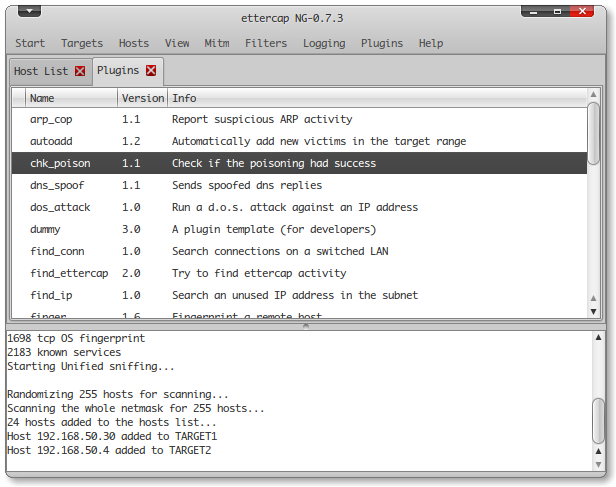
Task: Select the arp_cop plugin row
Action: click(x=299, y=119)
